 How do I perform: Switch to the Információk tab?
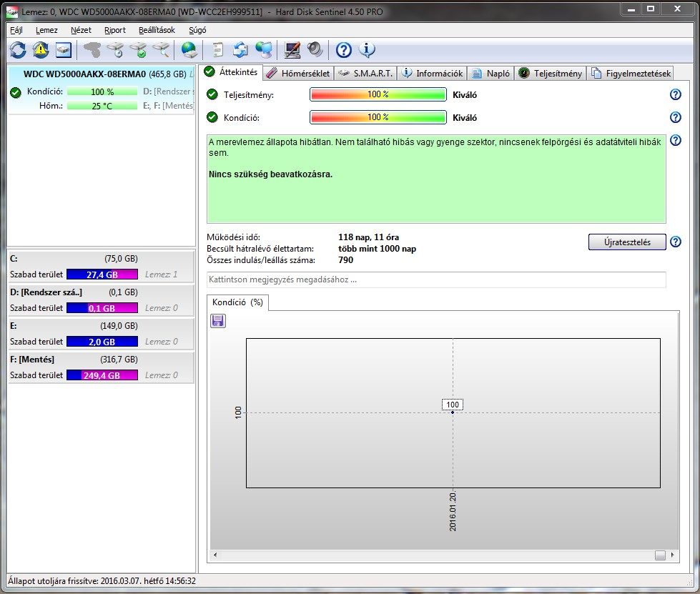pyautogui.click(x=432, y=73)
